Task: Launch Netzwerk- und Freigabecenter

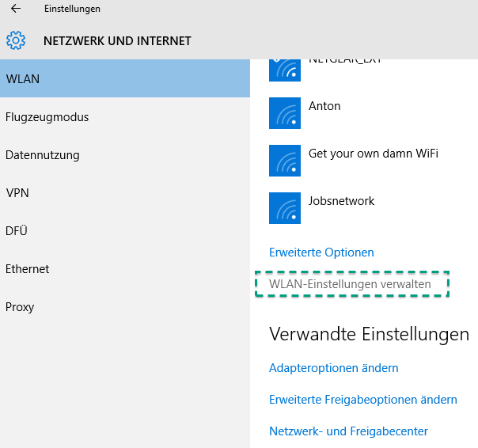Action: (x=348, y=431)
